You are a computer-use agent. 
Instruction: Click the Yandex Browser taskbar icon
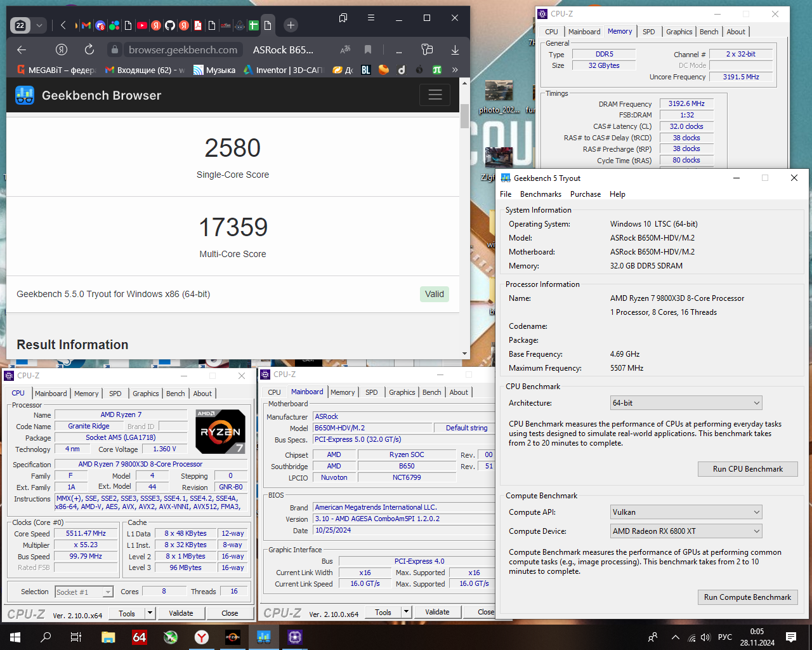(x=202, y=637)
